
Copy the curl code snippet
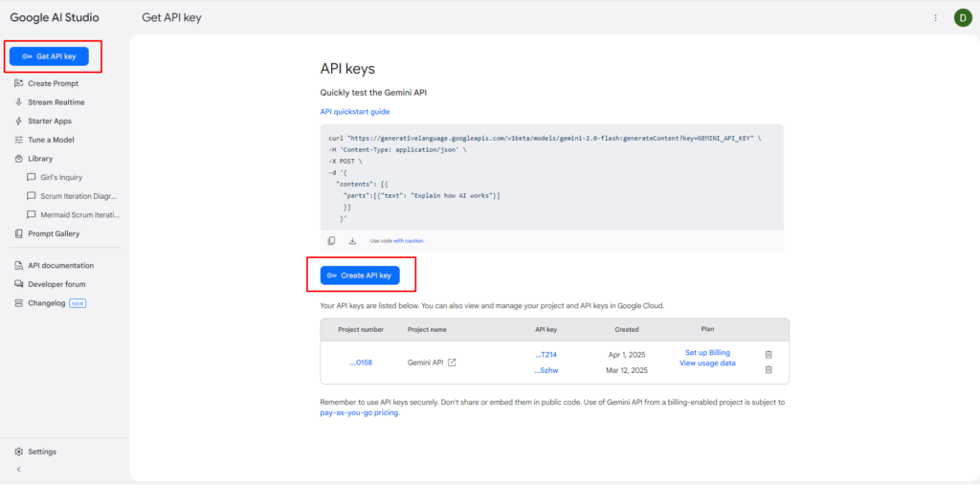click(331, 241)
